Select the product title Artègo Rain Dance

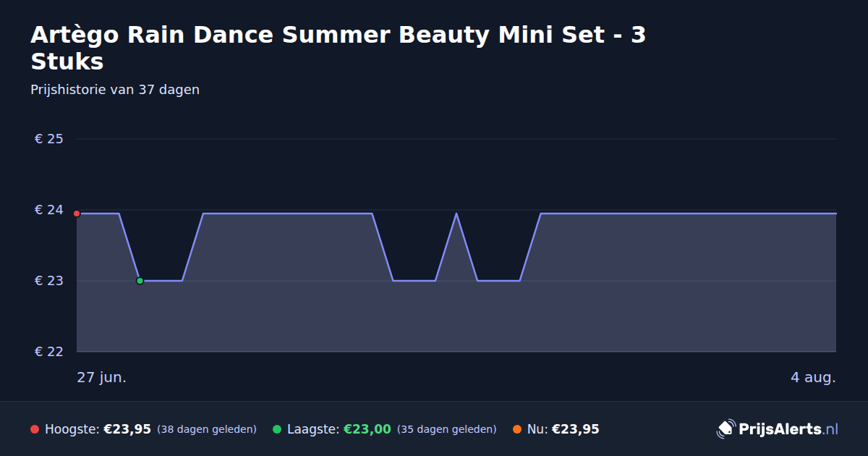(338, 48)
